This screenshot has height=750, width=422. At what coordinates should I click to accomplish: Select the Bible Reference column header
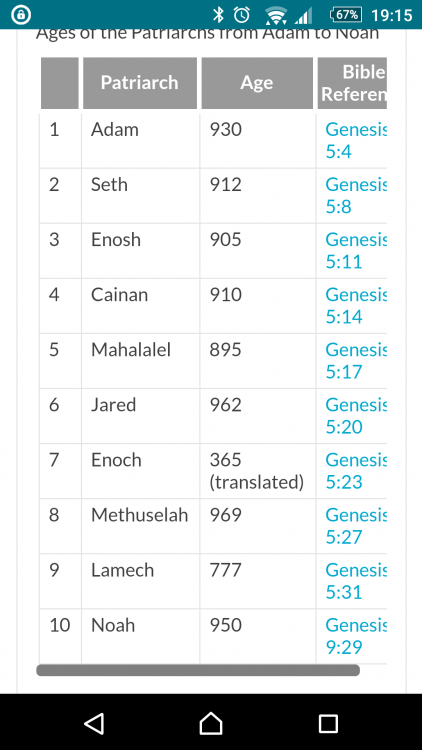point(352,83)
